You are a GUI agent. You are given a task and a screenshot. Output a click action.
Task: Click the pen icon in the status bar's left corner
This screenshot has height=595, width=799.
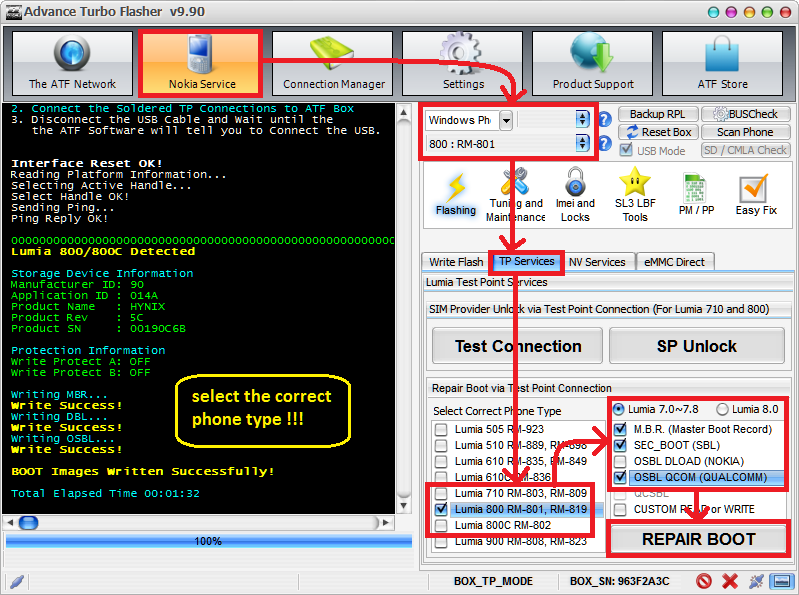pyautogui.click(x=17, y=581)
